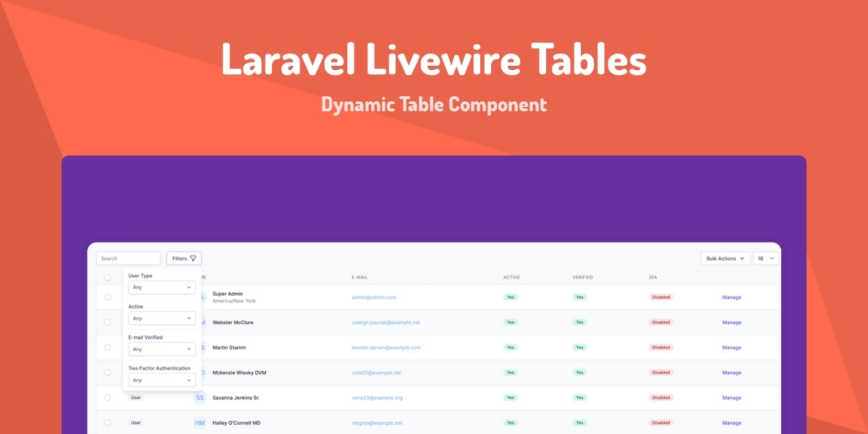Check the row selector for Savanna Jenkins Sr.
The image size is (868, 434).
click(x=109, y=397)
